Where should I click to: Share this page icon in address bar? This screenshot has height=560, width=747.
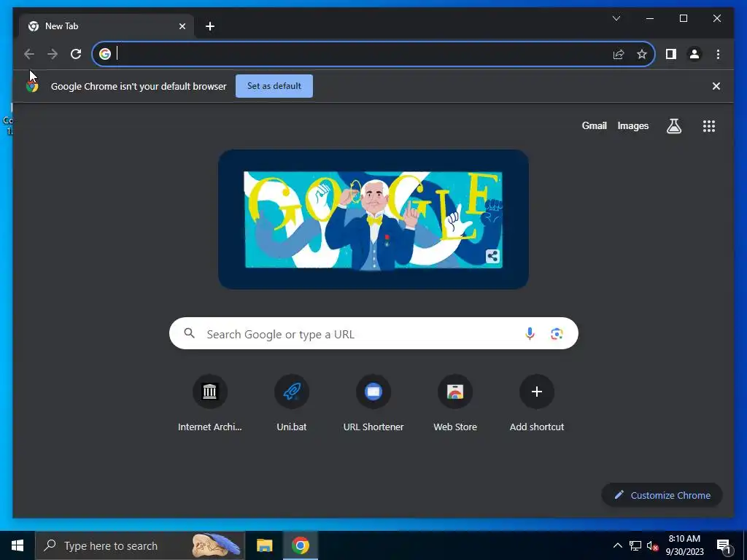pos(619,54)
